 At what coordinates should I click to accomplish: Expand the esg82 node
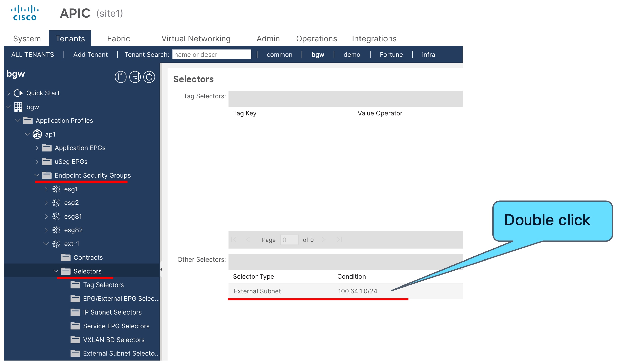tap(46, 230)
